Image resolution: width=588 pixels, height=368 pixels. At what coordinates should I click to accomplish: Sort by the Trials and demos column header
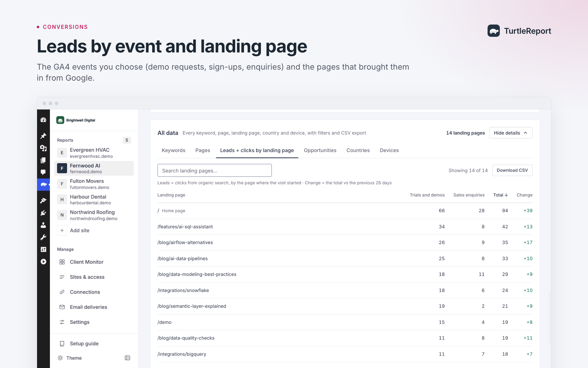tap(427, 195)
